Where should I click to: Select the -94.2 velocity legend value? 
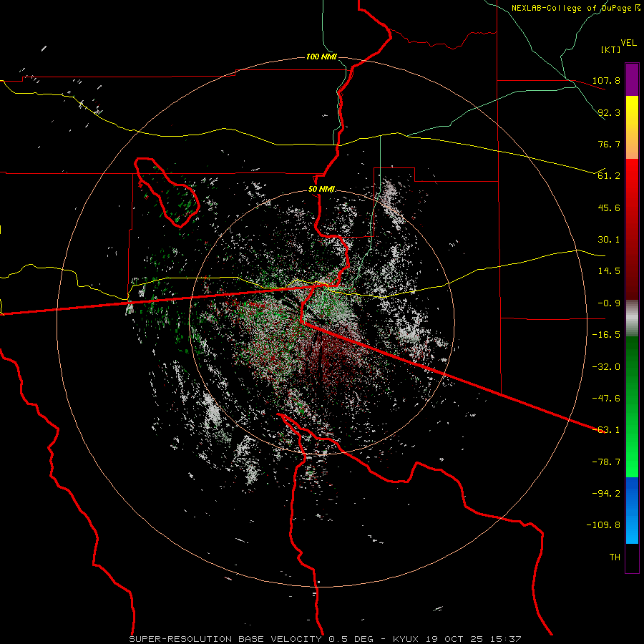[x=606, y=494]
